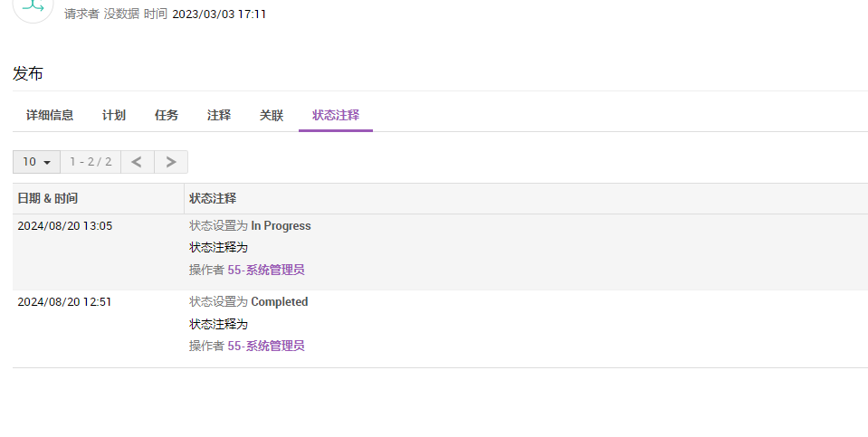Switch to the 注释 tab

pos(219,115)
